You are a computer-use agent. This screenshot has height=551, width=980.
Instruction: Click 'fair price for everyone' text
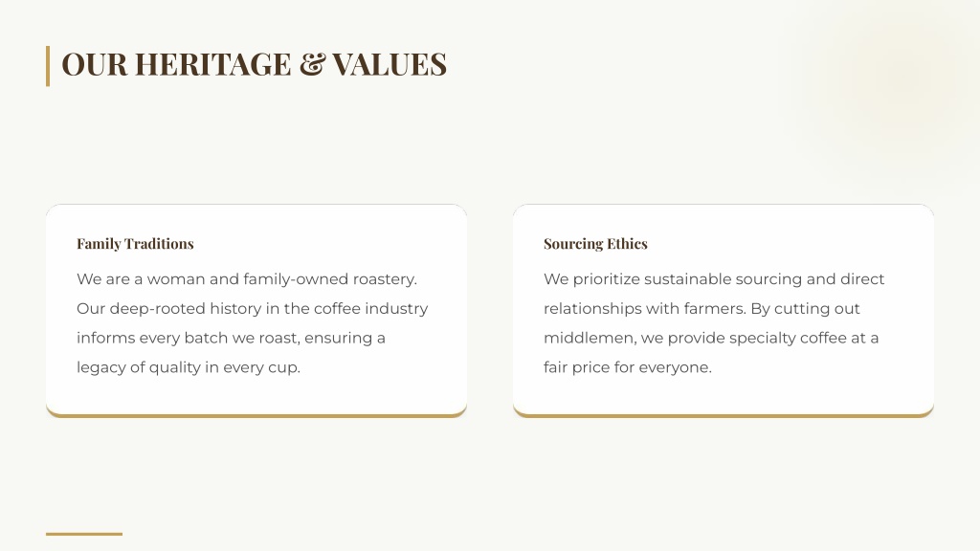click(x=628, y=367)
